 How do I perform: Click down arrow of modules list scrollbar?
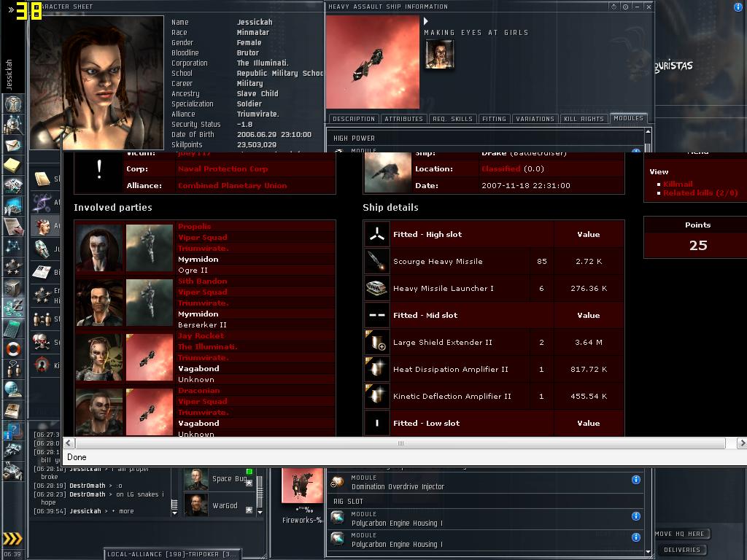648,552
